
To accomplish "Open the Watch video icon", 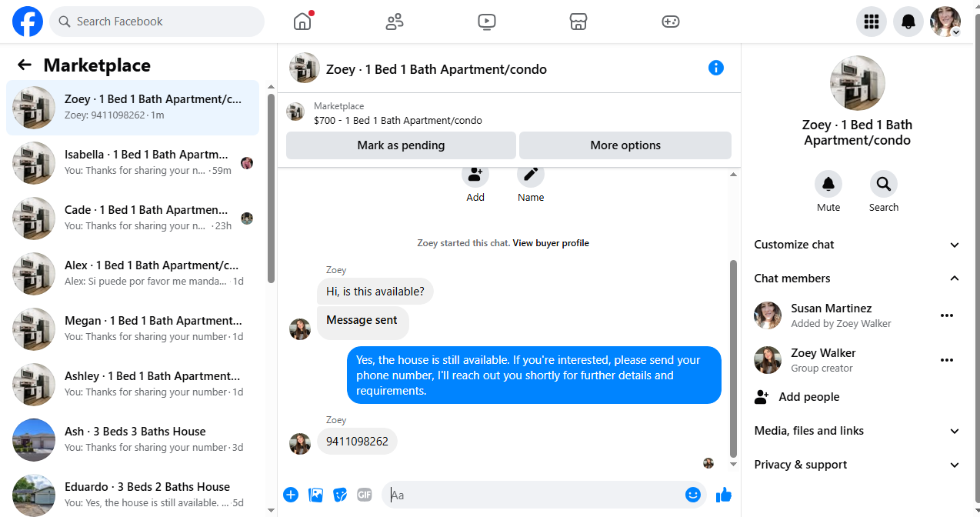I will pos(487,22).
